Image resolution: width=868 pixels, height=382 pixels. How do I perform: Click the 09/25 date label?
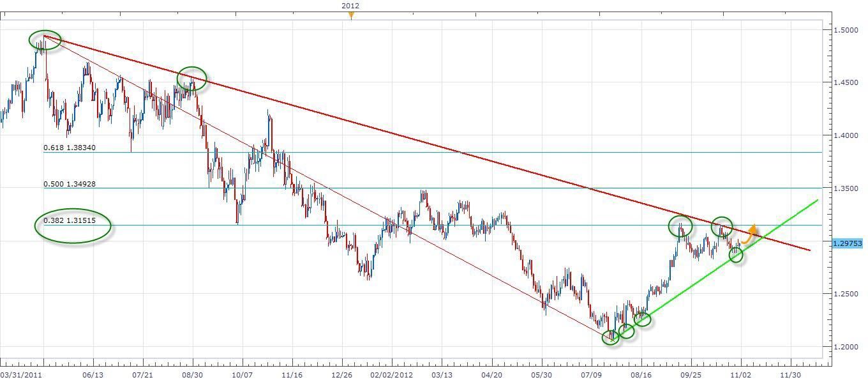tap(691, 376)
